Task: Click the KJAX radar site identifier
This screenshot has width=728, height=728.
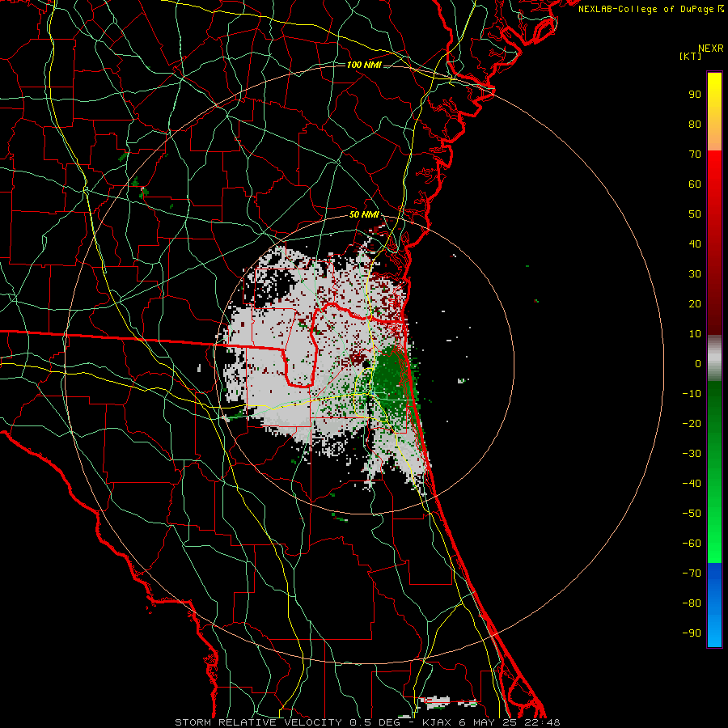Action: 437,722
